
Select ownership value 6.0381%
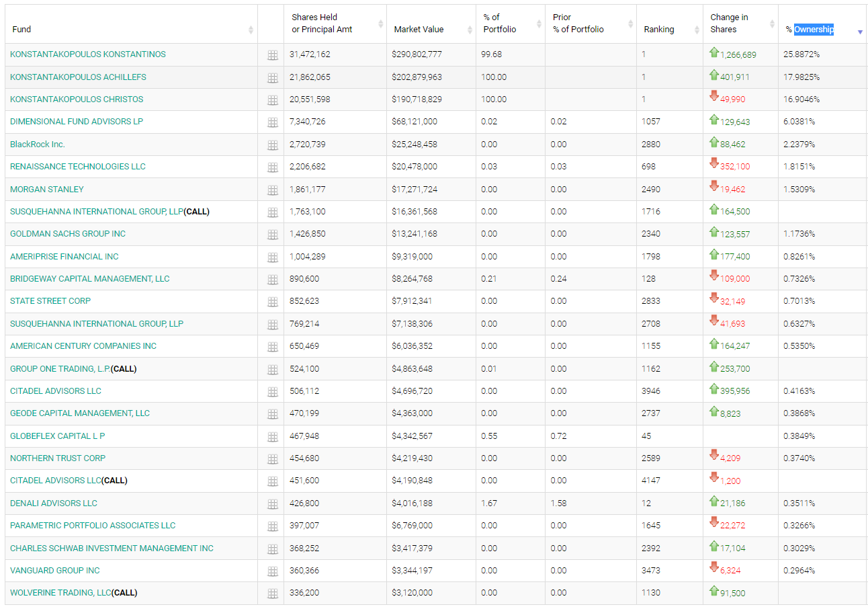799,122
